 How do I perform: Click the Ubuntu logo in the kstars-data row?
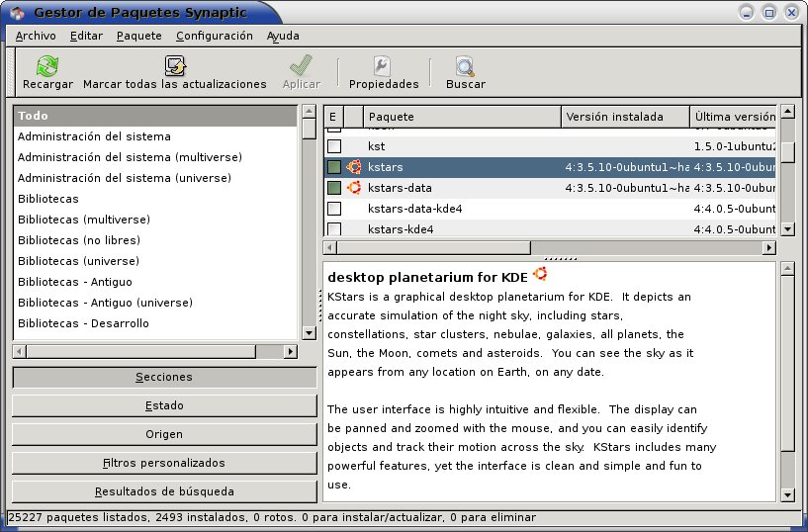[354, 188]
